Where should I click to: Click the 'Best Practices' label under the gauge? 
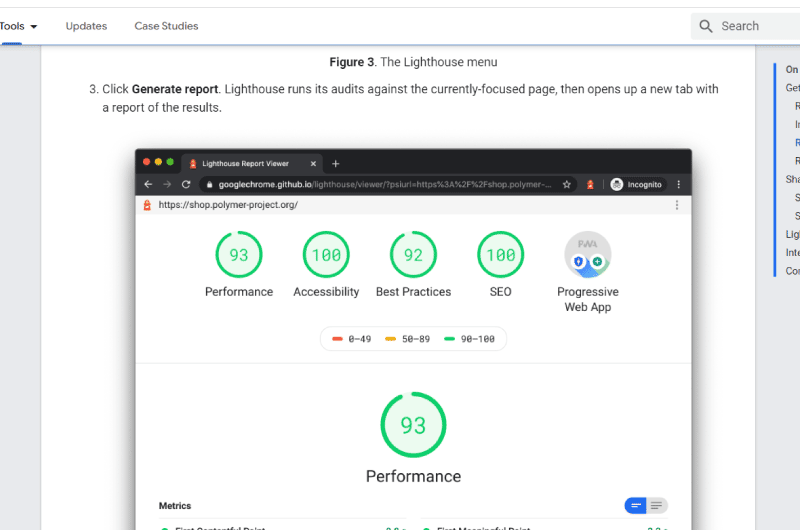[413, 292]
